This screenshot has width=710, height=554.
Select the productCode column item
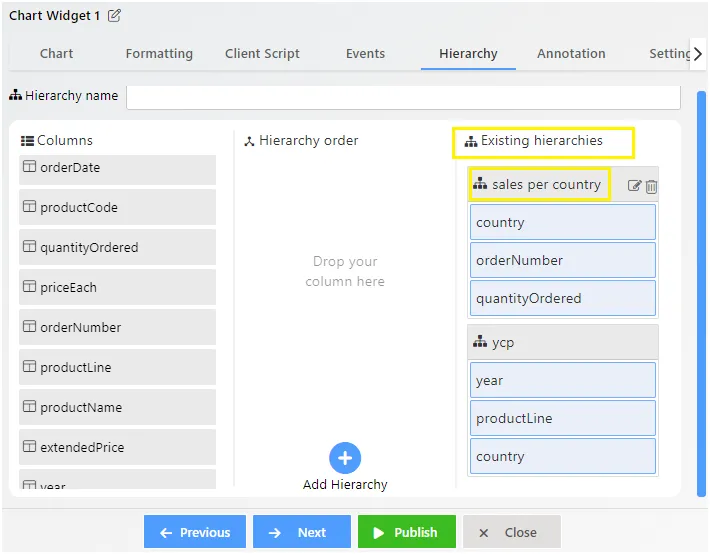pos(117,207)
